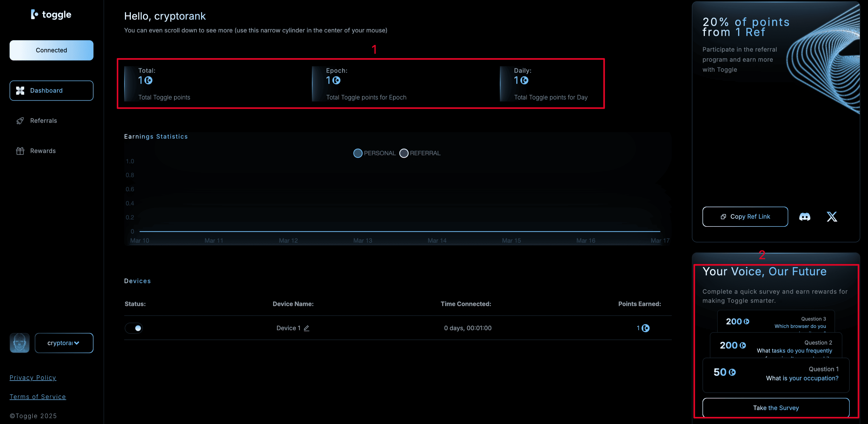
Task: Click the Toggle points icon beside Daily value
Action: pyautogui.click(x=524, y=80)
